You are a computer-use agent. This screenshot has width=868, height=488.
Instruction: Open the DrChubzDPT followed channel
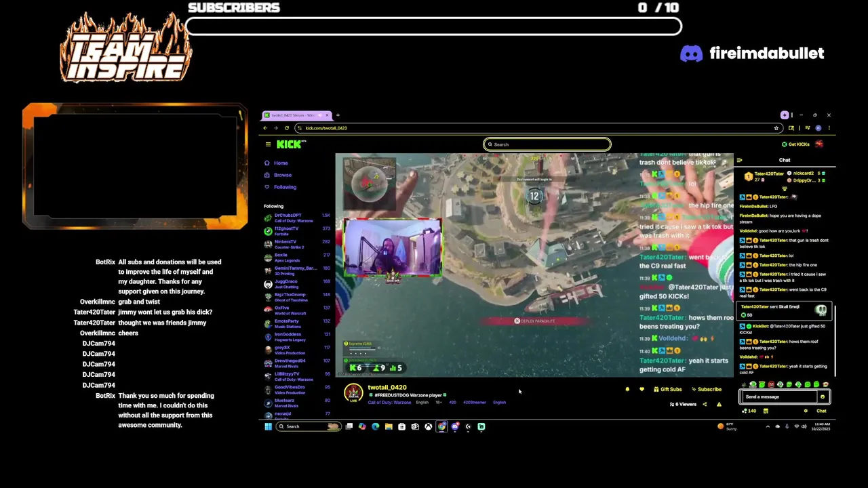(x=297, y=218)
